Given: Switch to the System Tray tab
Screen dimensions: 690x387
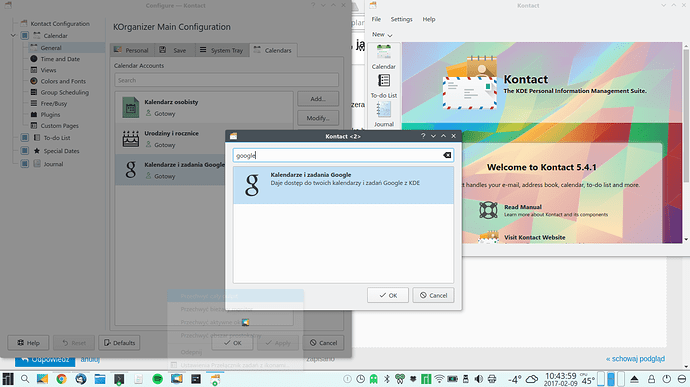Looking at the screenshot, I should (222, 50).
